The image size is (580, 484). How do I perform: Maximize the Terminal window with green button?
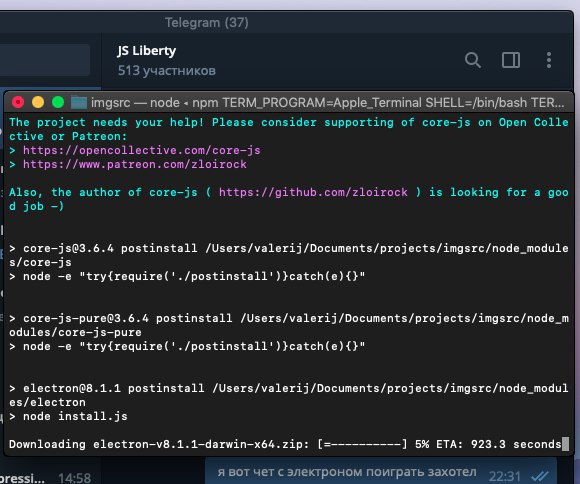coord(58,102)
